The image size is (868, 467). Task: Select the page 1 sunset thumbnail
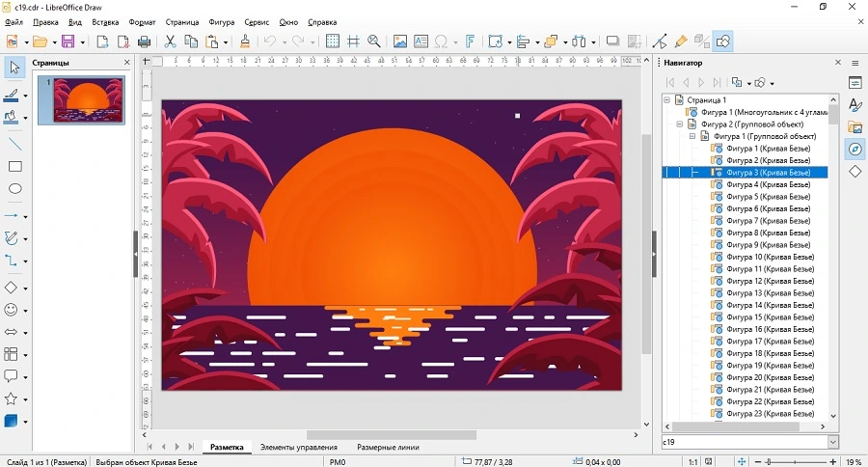pyautogui.click(x=89, y=100)
